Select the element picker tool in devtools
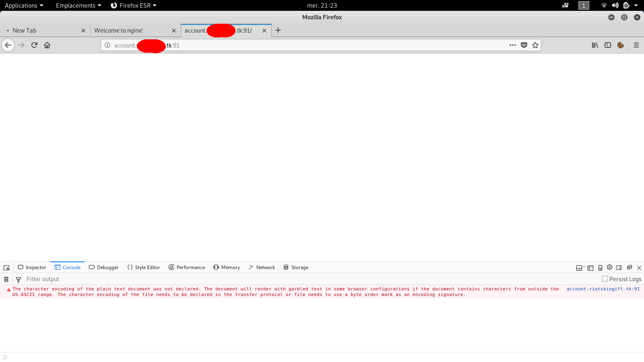 (6, 267)
